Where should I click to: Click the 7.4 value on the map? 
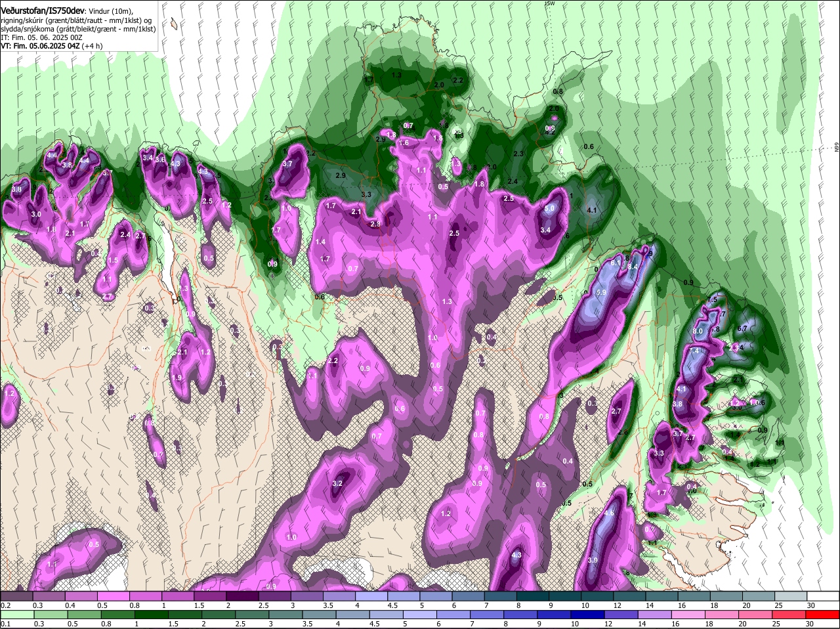click(x=696, y=351)
